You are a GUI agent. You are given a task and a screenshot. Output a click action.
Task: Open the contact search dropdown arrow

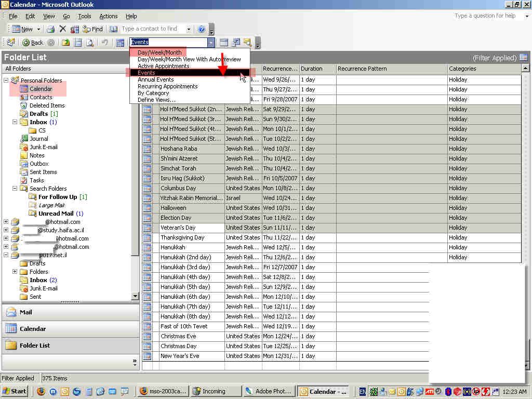click(189, 29)
